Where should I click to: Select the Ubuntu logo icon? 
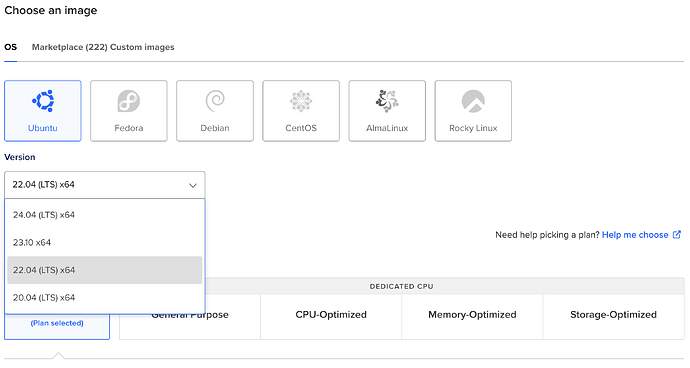(43, 101)
